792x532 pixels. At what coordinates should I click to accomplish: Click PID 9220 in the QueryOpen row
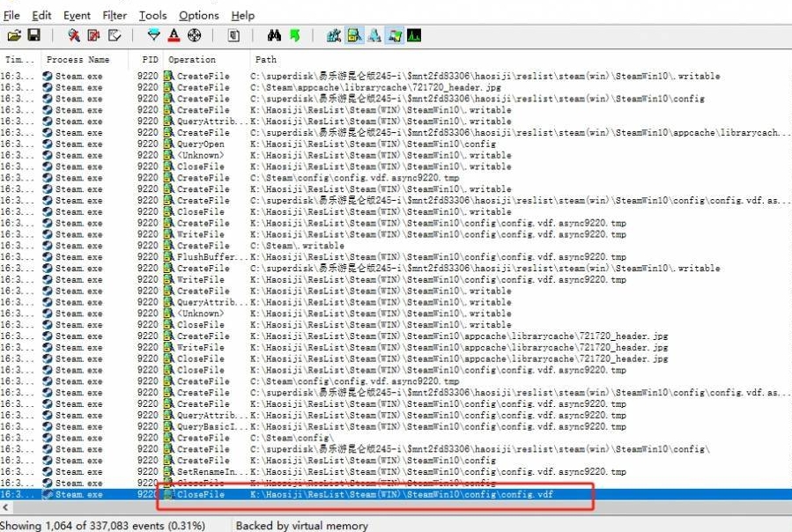pos(147,144)
